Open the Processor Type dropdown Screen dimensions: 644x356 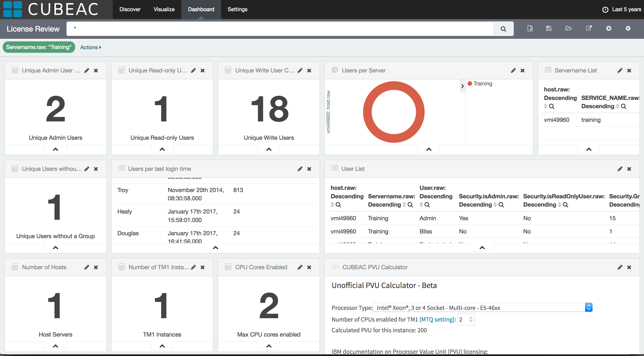point(482,307)
